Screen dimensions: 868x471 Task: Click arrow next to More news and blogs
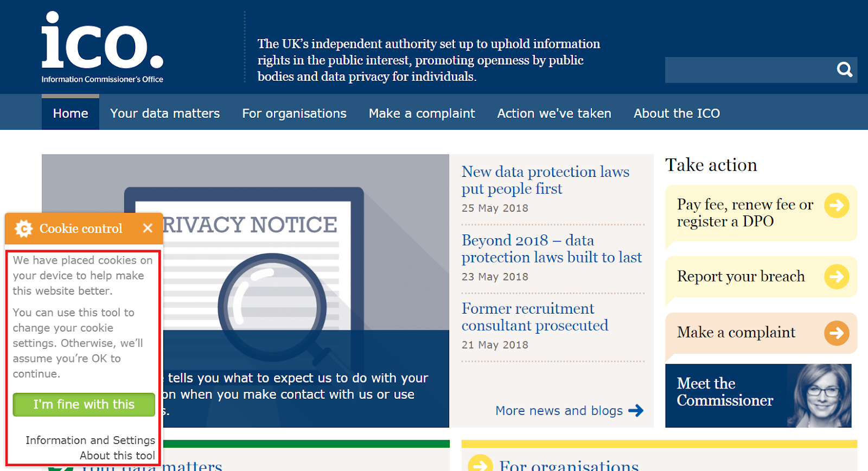(636, 411)
